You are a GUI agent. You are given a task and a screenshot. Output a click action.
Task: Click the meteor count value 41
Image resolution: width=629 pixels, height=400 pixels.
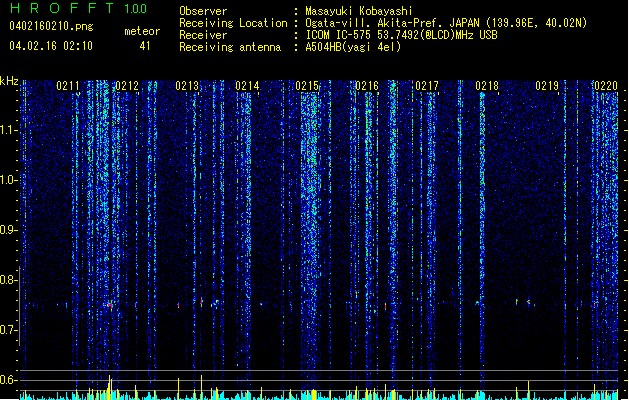tap(145, 46)
